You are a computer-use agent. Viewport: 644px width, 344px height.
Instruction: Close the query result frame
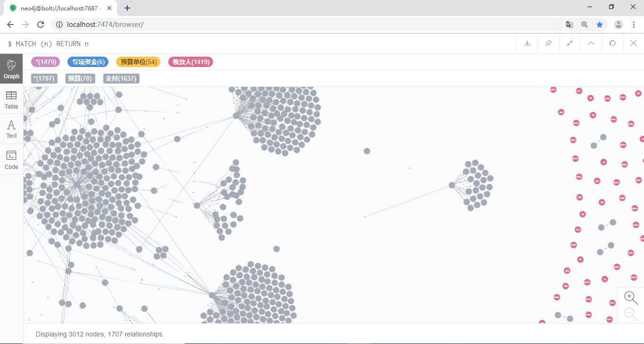tap(634, 43)
